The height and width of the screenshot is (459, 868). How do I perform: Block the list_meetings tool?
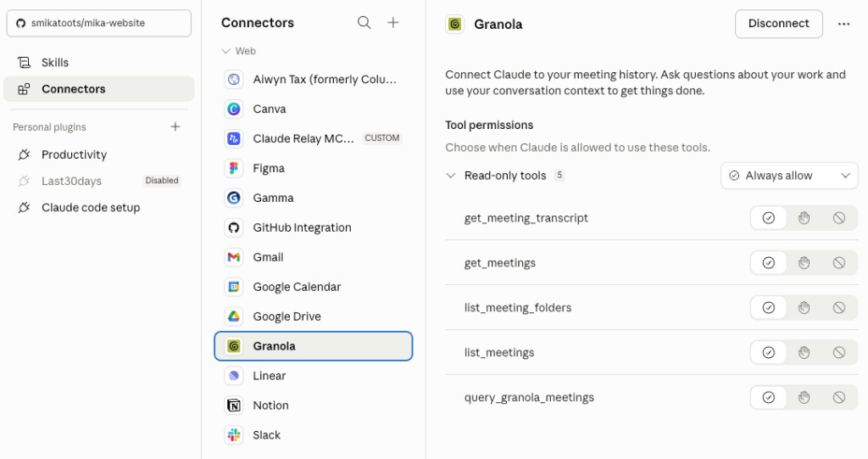pos(839,352)
